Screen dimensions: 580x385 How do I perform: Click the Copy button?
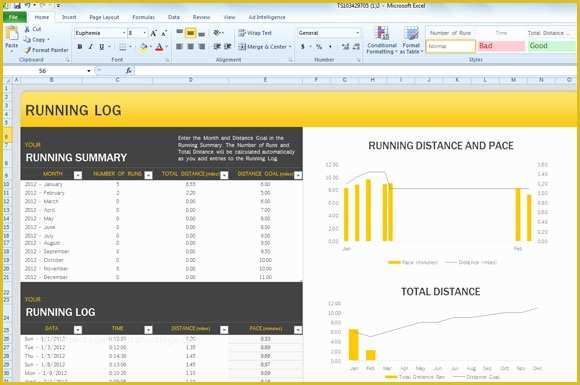tap(36, 40)
